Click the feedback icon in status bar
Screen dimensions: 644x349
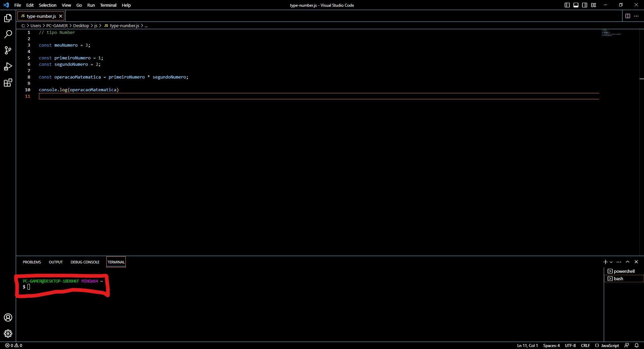pos(627,345)
